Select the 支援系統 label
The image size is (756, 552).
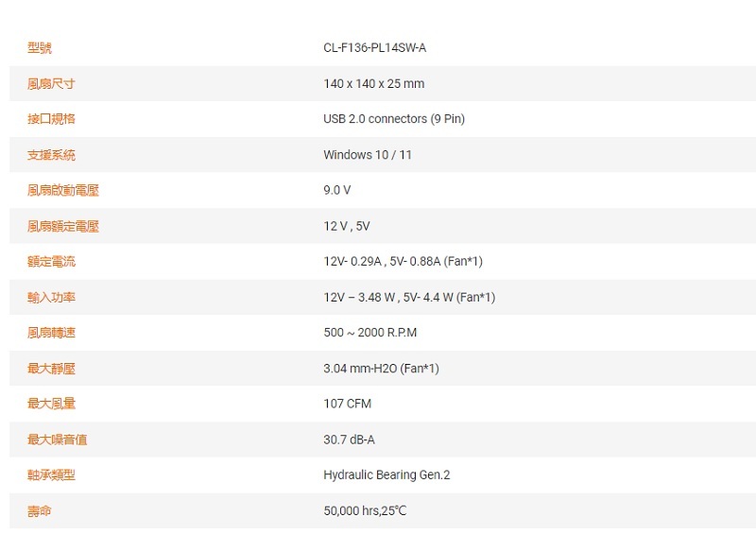[51, 155]
